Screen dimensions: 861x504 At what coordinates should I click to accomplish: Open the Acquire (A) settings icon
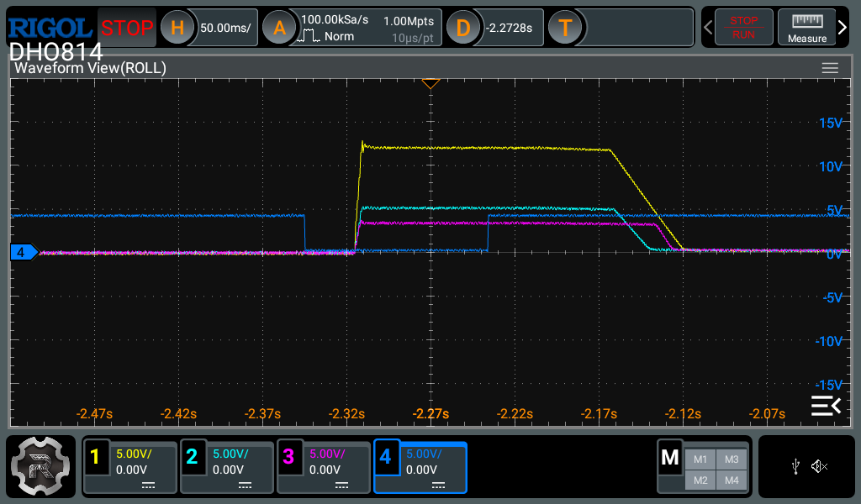(279, 28)
